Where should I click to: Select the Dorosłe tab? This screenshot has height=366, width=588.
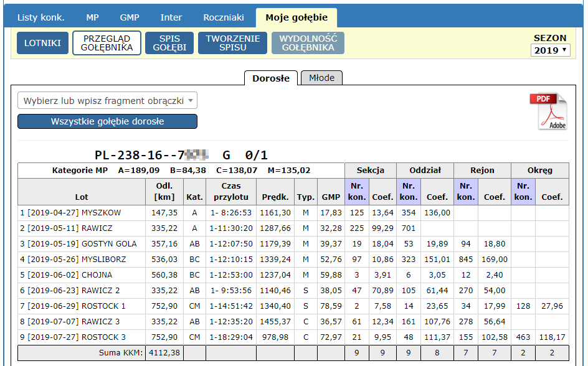tap(270, 78)
